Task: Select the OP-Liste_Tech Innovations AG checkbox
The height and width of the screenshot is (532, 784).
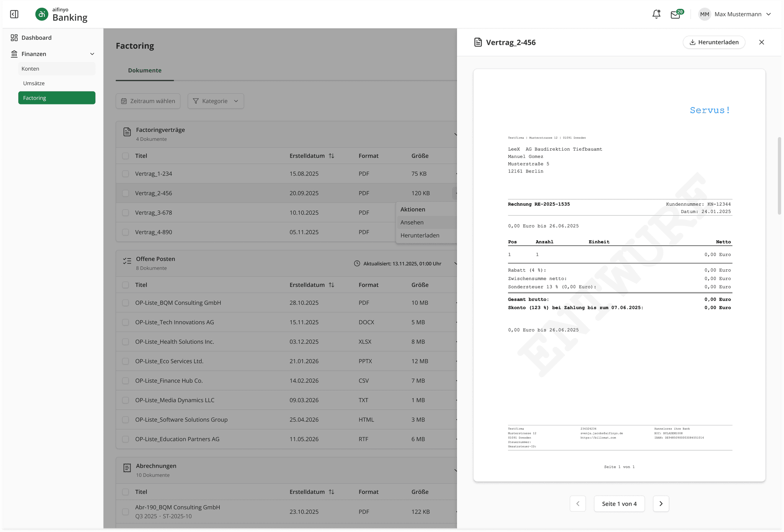Action: 126,322
